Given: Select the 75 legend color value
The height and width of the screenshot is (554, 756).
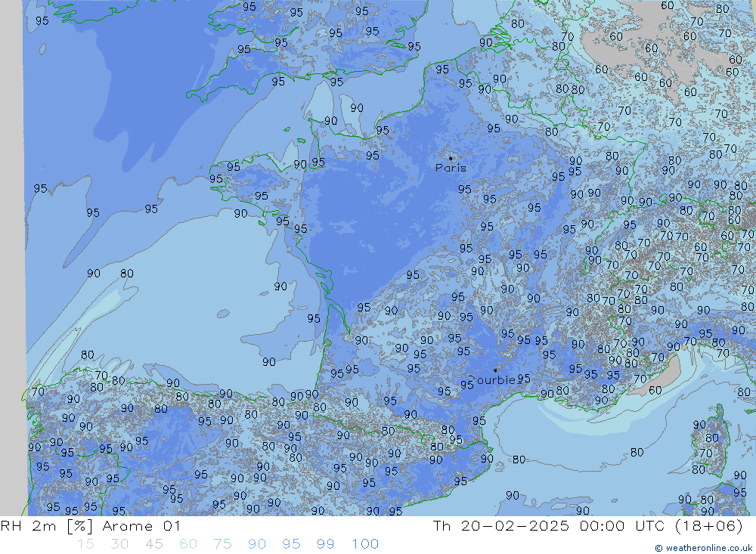Looking at the screenshot, I should [x=222, y=544].
